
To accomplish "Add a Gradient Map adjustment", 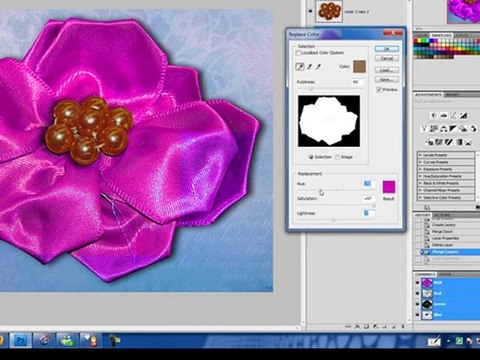I will click(x=459, y=142).
